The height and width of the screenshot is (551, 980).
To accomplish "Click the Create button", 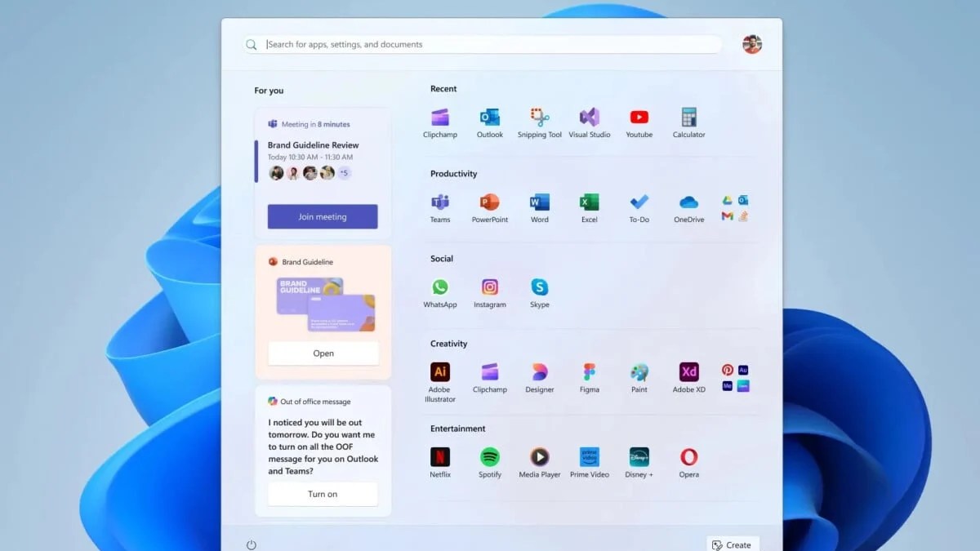I will point(733,544).
